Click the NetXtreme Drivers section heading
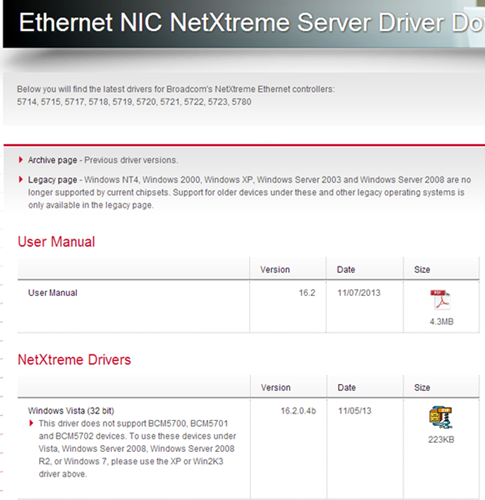 tap(74, 360)
